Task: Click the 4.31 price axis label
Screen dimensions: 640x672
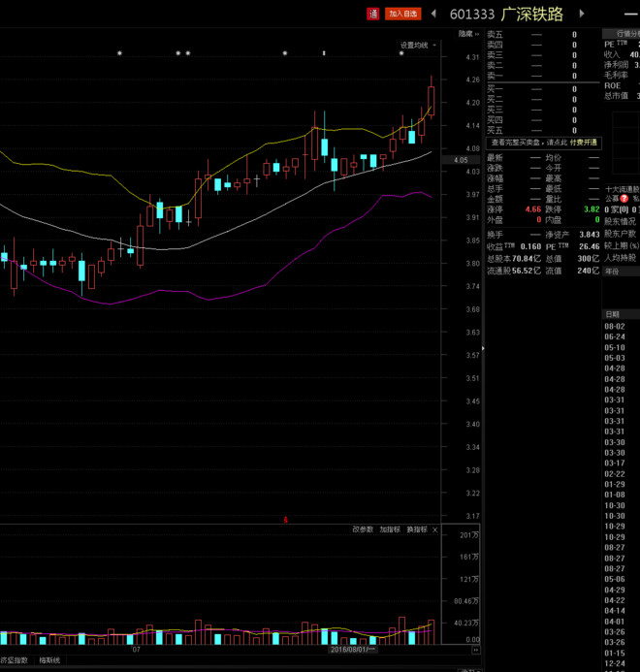Action: (x=473, y=57)
